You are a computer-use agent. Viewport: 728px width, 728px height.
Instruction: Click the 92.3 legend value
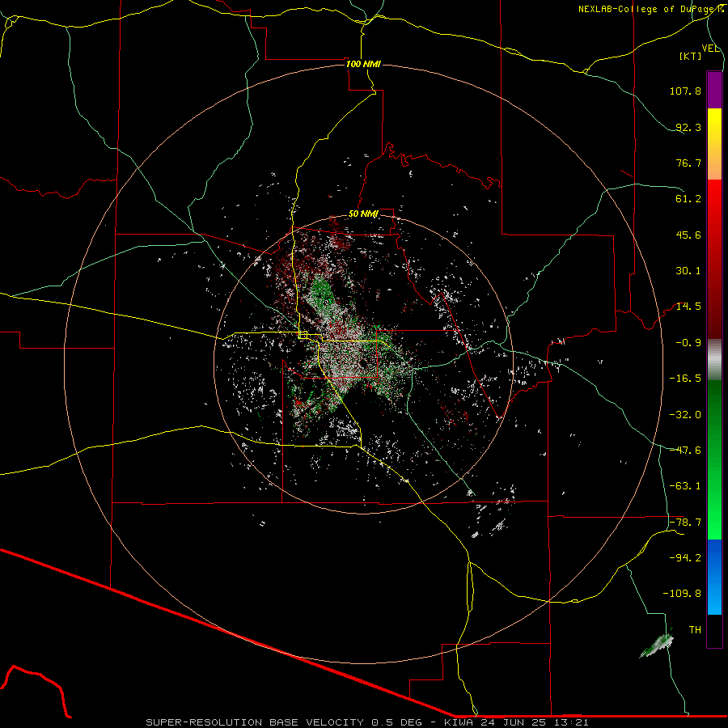688,127
